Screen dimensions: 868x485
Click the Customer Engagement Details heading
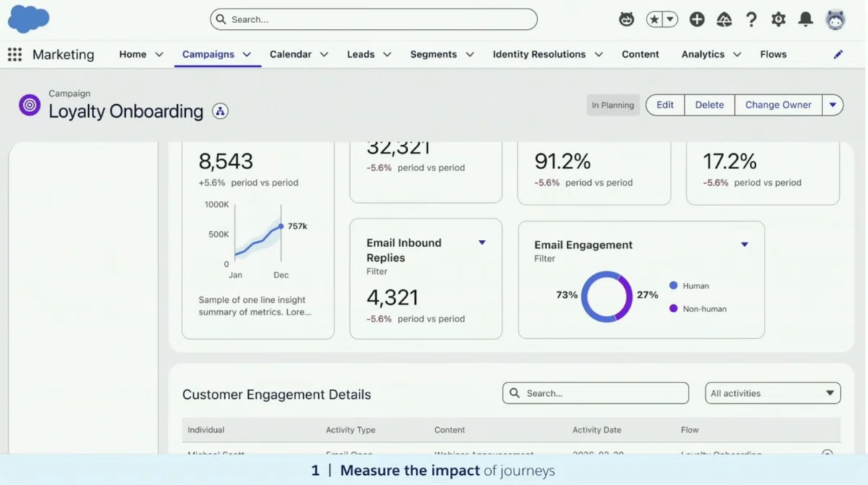pos(276,395)
